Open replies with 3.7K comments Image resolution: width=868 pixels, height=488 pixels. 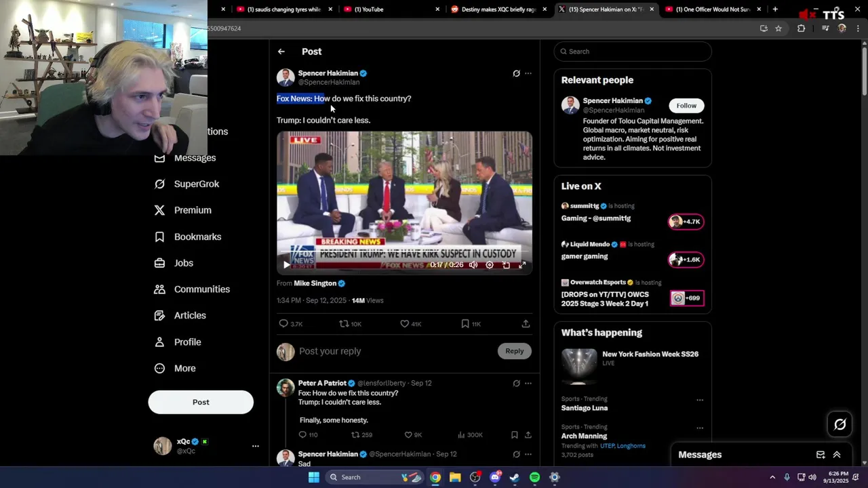[291, 324]
